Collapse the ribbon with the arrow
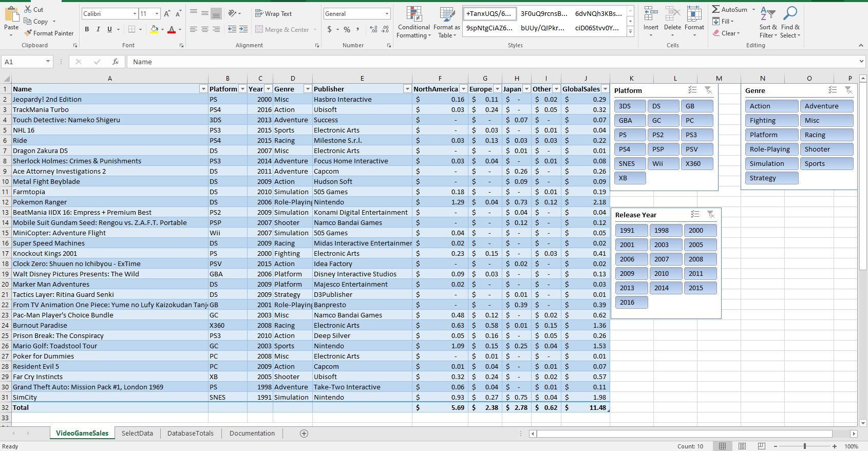868x451 pixels. click(861, 45)
